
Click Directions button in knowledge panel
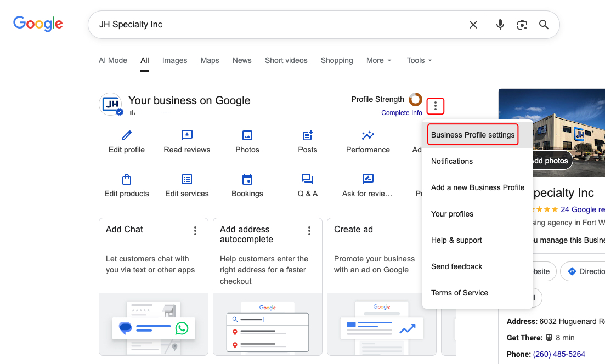point(583,271)
